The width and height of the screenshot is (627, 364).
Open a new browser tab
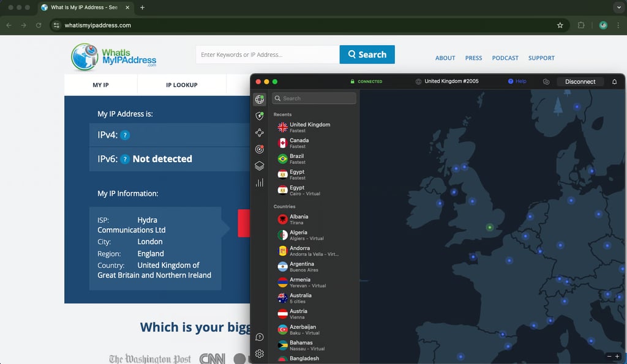pos(142,7)
